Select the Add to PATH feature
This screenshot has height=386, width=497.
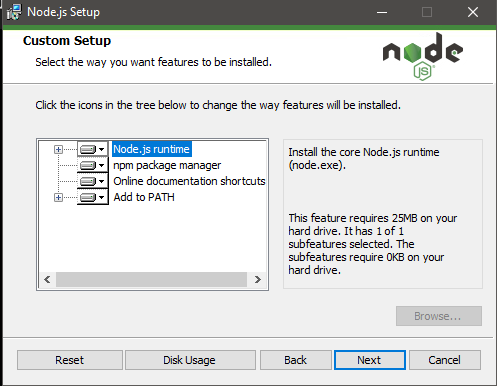coord(144,197)
